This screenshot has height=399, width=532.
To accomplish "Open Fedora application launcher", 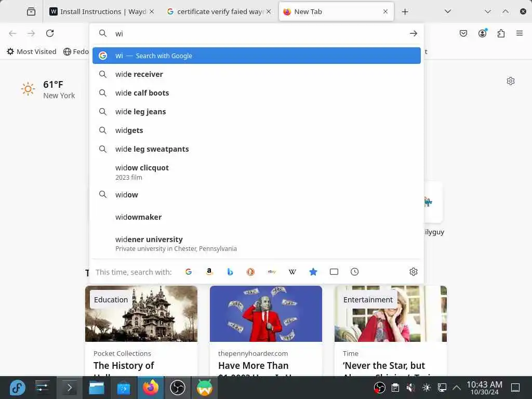I will [17, 388].
